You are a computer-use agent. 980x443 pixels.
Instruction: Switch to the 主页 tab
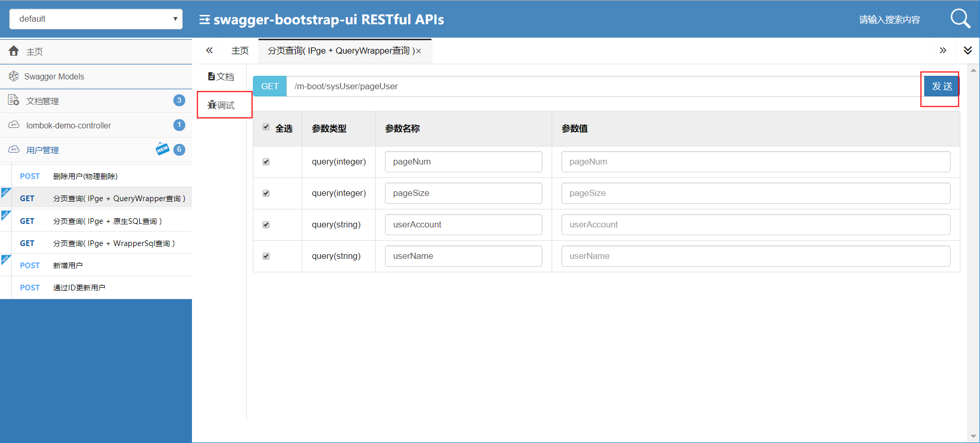(x=240, y=51)
